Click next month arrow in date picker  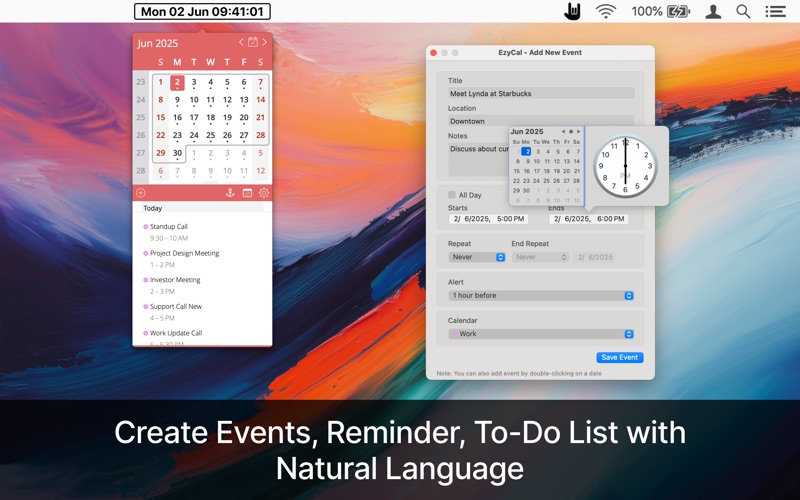click(579, 132)
